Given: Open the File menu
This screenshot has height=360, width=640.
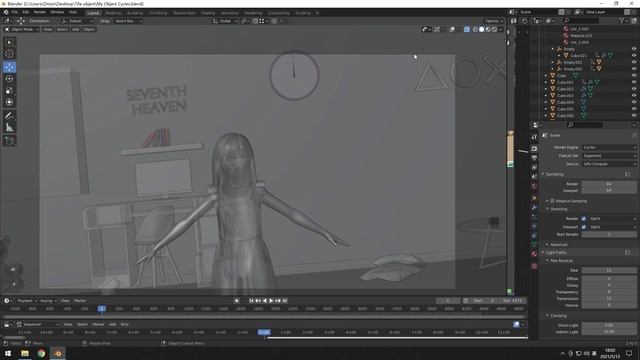Looking at the screenshot, I should (15, 12).
